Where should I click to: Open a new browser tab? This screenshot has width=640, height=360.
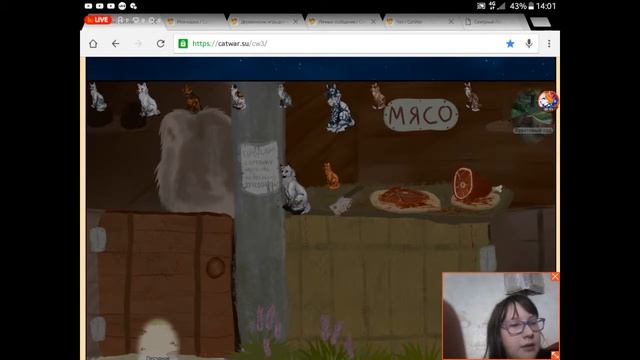click(x=540, y=22)
